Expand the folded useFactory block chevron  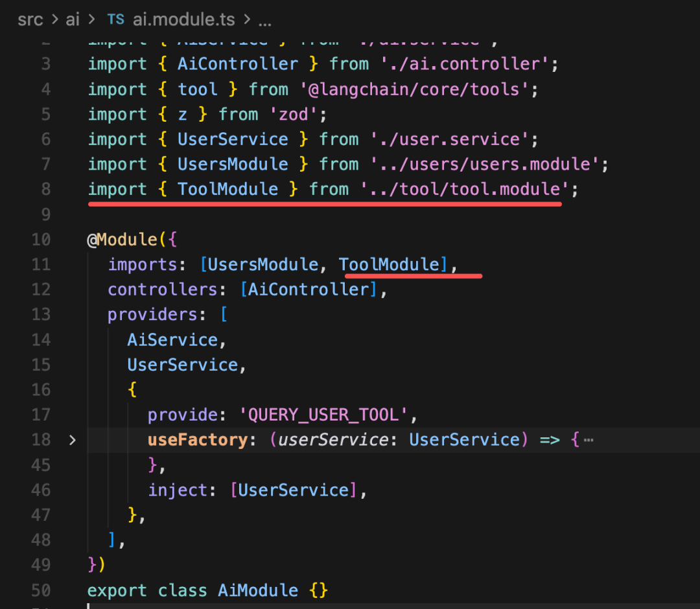point(73,441)
